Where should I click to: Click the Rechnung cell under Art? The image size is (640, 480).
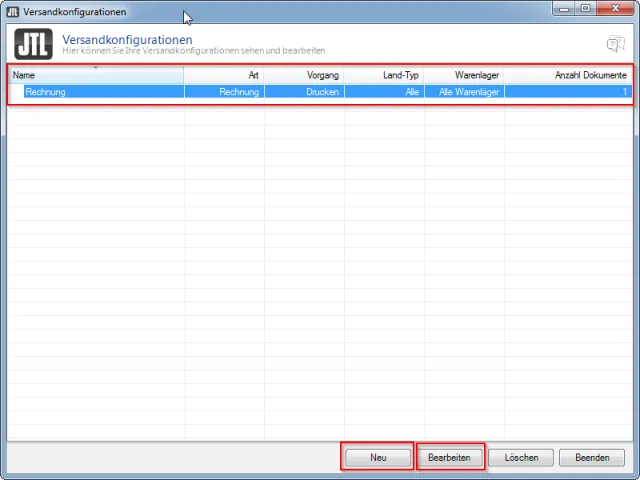click(x=224, y=92)
